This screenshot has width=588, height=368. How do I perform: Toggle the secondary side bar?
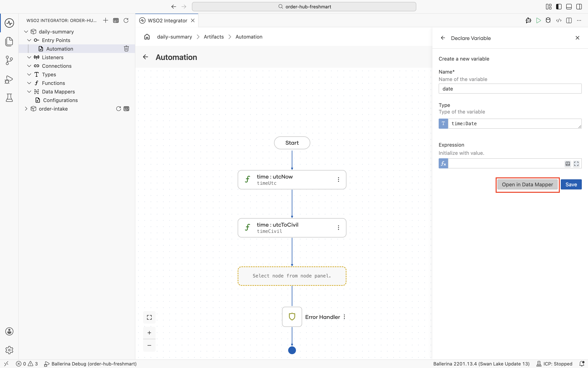[x=579, y=7]
